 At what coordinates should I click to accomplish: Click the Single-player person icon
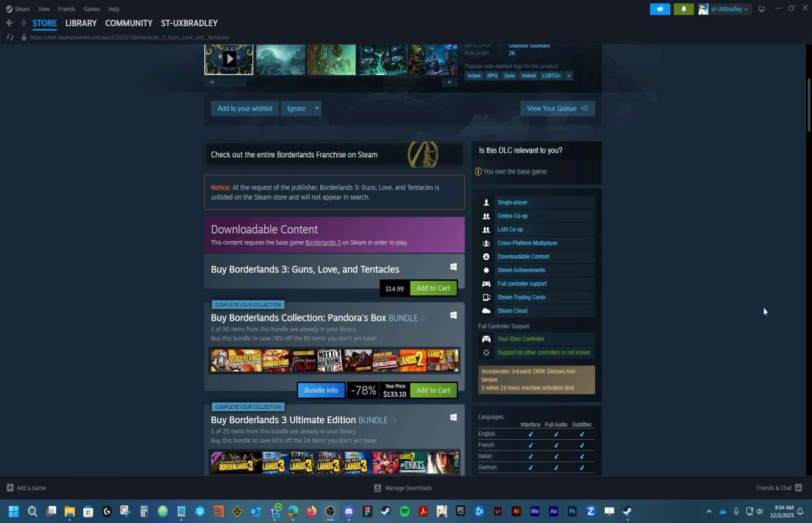point(486,203)
